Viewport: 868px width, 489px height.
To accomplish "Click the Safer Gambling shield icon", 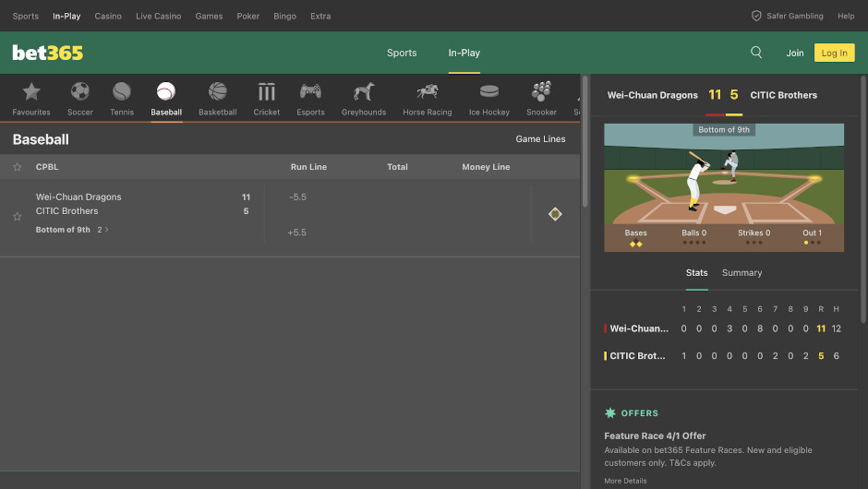I will point(756,16).
